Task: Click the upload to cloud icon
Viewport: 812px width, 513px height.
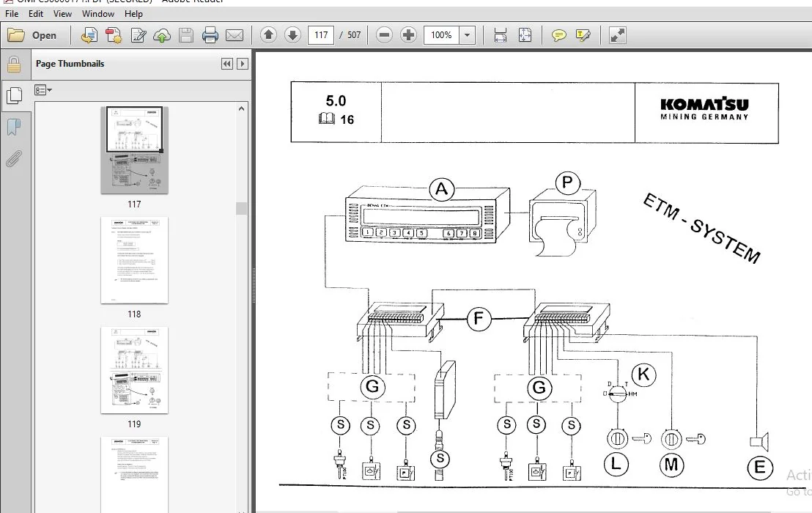Action: [x=162, y=35]
